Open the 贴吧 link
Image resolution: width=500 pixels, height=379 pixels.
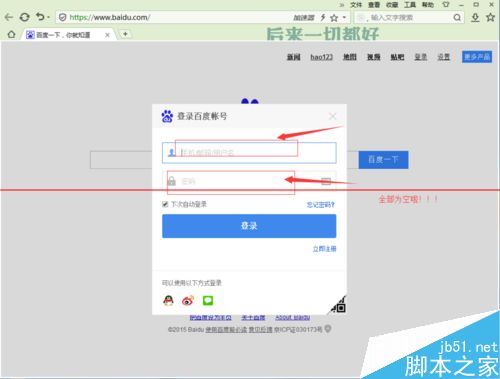pos(397,57)
